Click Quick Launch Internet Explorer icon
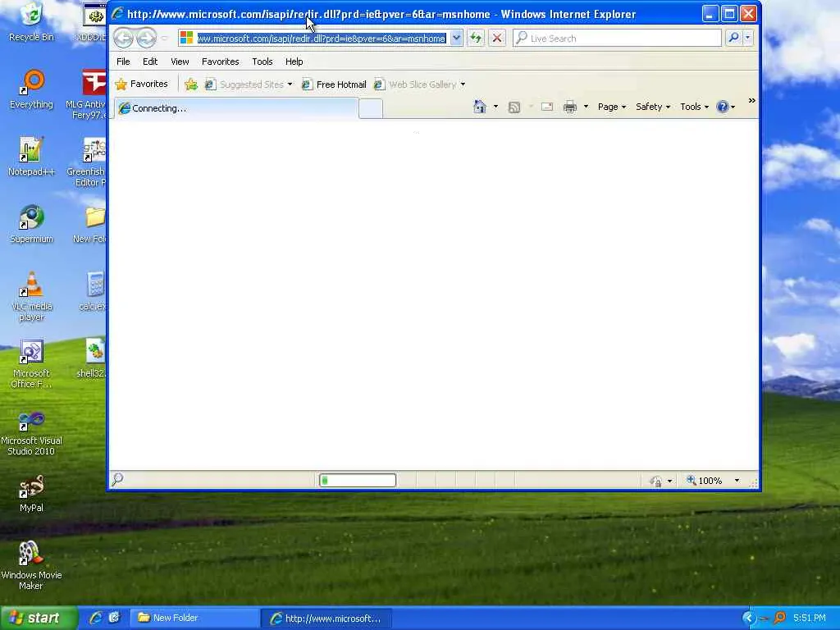This screenshot has width=840, height=630. pos(96,618)
